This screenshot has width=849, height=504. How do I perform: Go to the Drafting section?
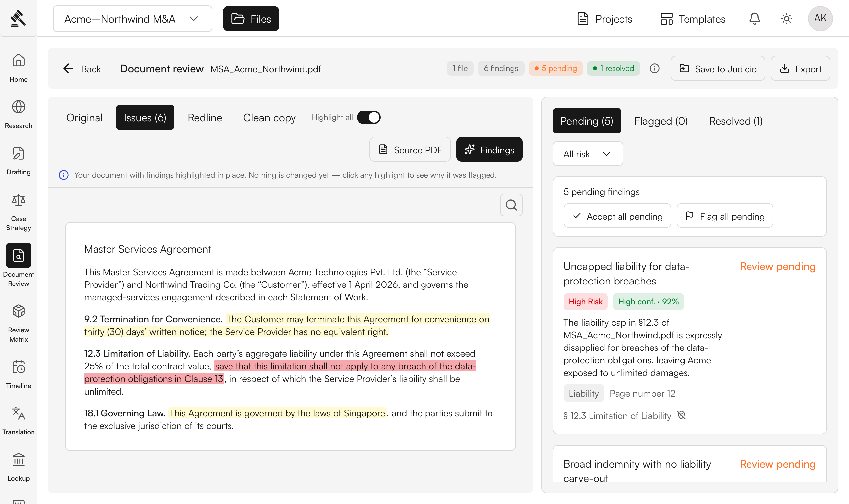(x=18, y=160)
